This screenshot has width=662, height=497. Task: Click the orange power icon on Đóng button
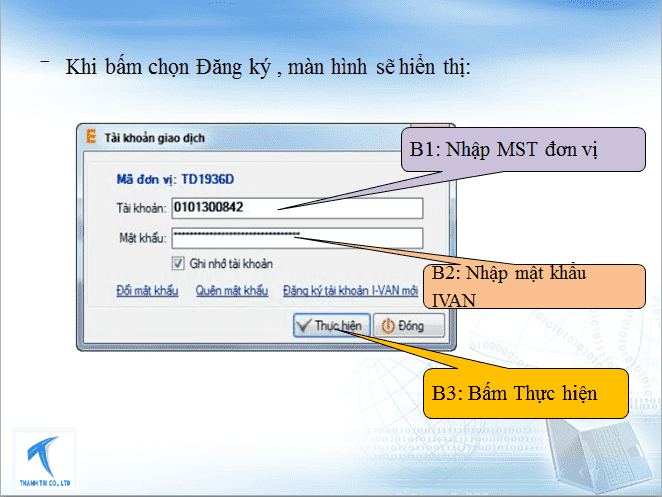385,326
